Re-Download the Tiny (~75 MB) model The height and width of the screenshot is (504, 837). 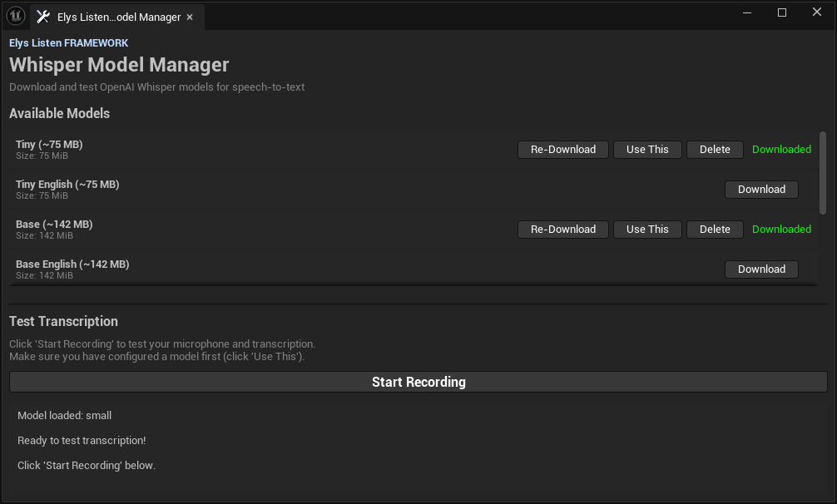point(563,150)
